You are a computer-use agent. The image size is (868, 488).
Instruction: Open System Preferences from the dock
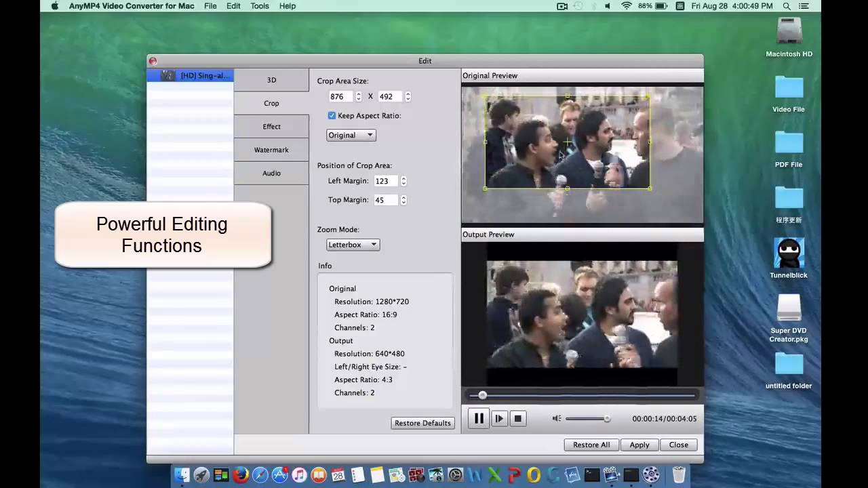coord(455,475)
